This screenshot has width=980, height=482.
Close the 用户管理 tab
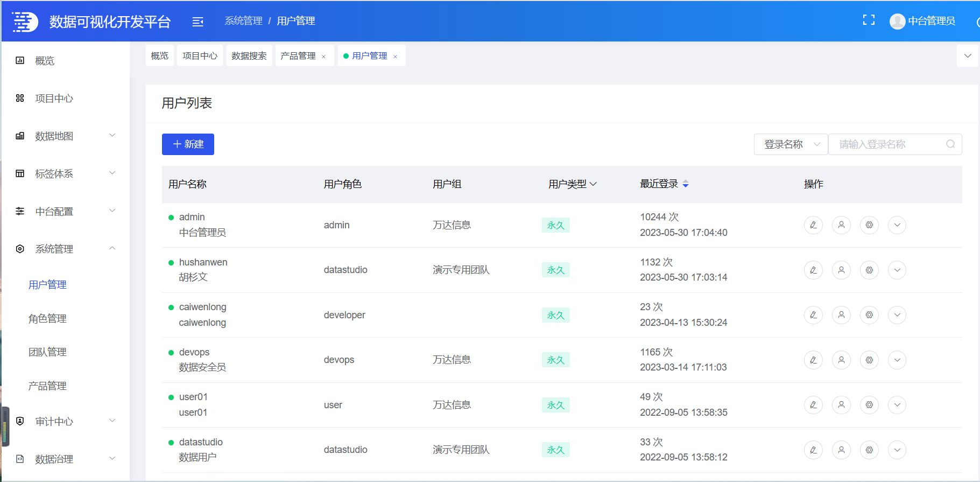(x=395, y=57)
